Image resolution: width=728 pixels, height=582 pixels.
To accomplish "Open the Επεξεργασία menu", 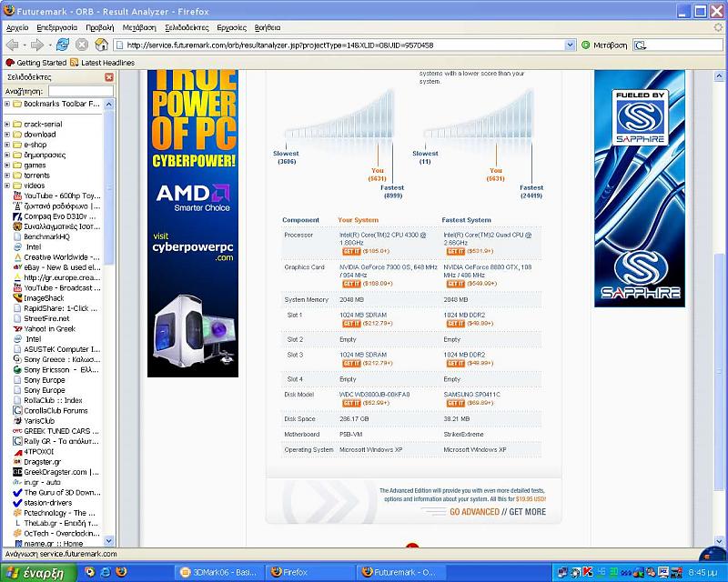I will [57, 27].
